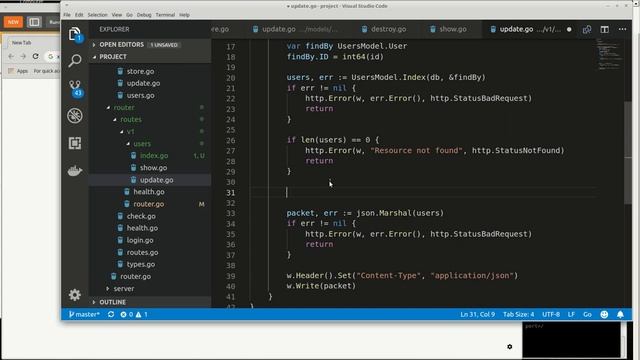Open the Manage gear in activity bar
This screenshot has height=360, width=640.
pos(75,295)
